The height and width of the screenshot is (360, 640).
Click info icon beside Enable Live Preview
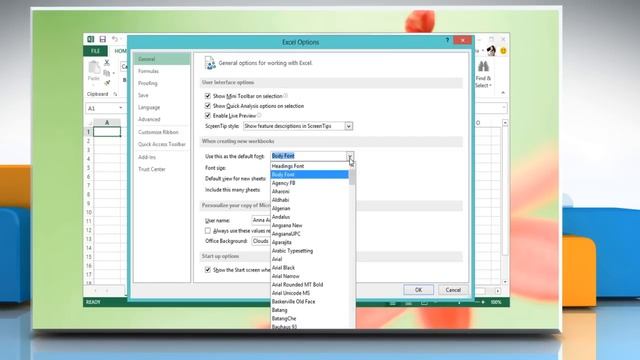(x=259, y=116)
